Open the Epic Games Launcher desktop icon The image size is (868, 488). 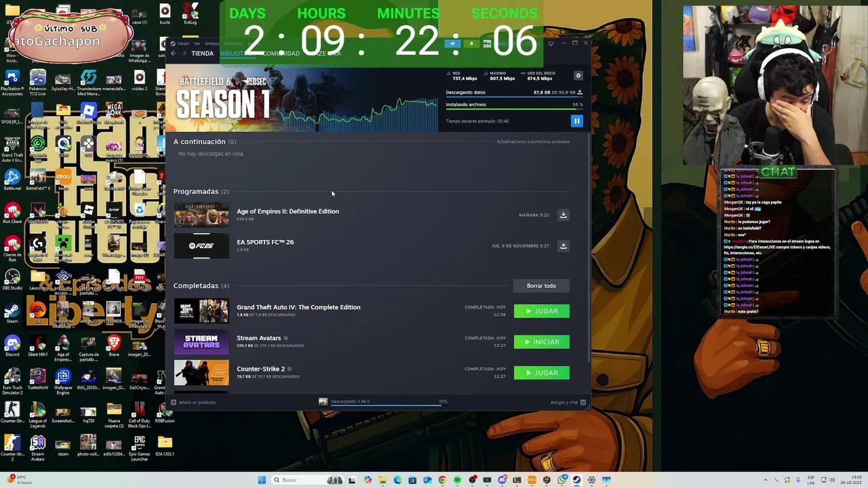[139, 447]
